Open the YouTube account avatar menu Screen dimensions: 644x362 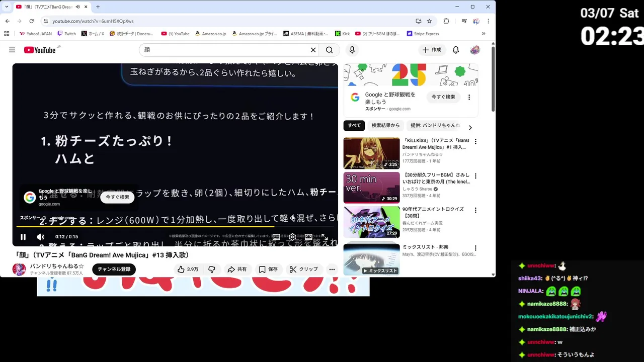coord(475,50)
